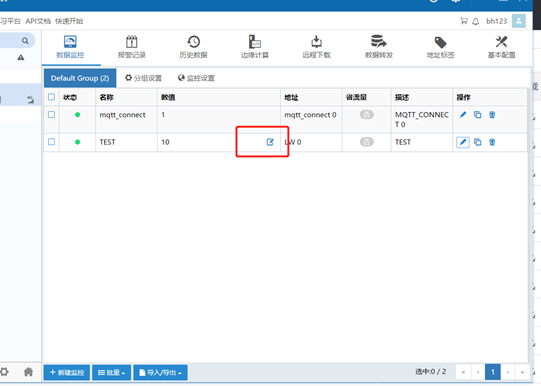Screen dimensions: 541x386
Task: Click the 'MQTT_CONNECT 0' description cell
Action: coord(422,119)
